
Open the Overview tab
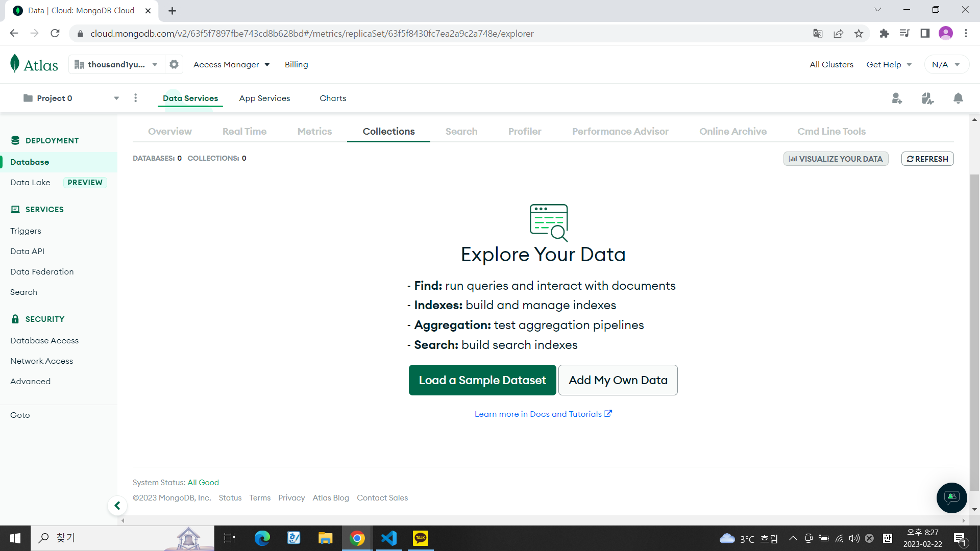click(170, 131)
